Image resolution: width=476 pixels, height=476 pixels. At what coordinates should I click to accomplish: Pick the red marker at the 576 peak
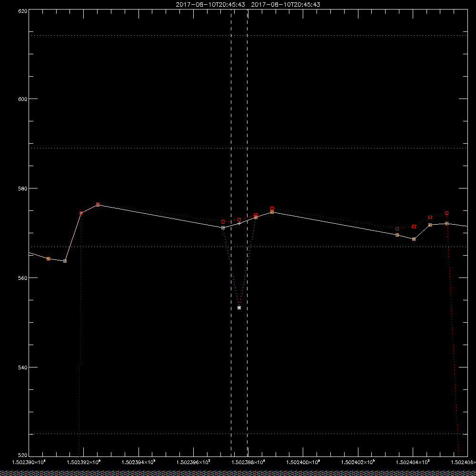pos(98,204)
